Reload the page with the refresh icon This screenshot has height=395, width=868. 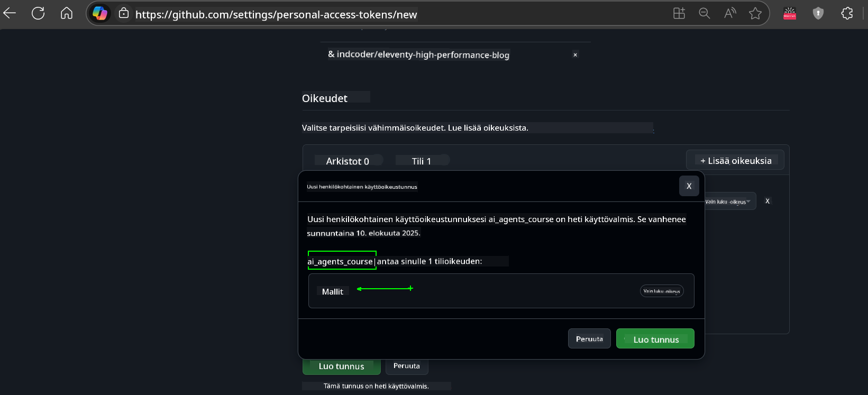38,13
